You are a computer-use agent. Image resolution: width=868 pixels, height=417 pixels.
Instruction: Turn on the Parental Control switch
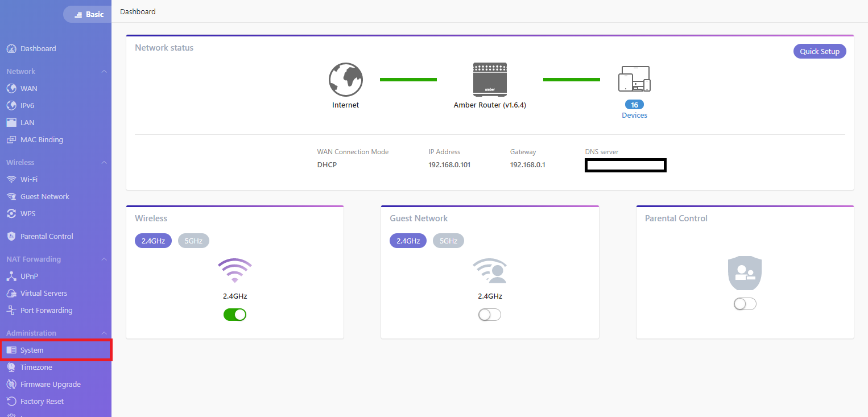tap(745, 304)
